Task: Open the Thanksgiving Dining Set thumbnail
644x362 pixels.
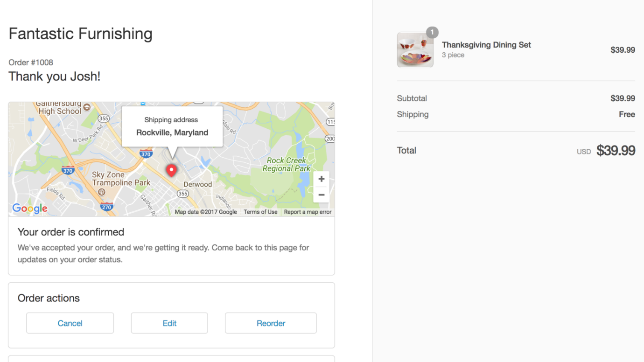Action: (x=415, y=50)
